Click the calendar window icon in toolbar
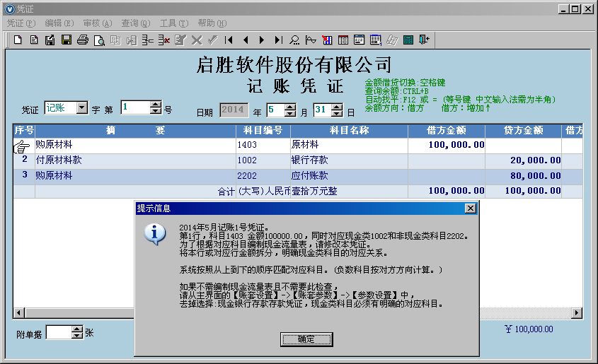Image resolution: width=598 pixels, height=364 pixels. [360, 40]
